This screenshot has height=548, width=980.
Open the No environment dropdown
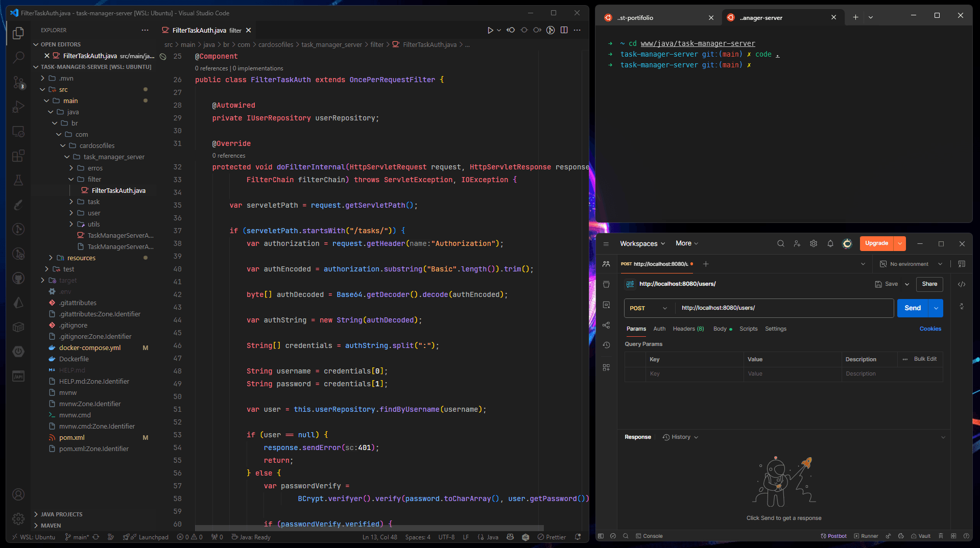(x=911, y=264)
